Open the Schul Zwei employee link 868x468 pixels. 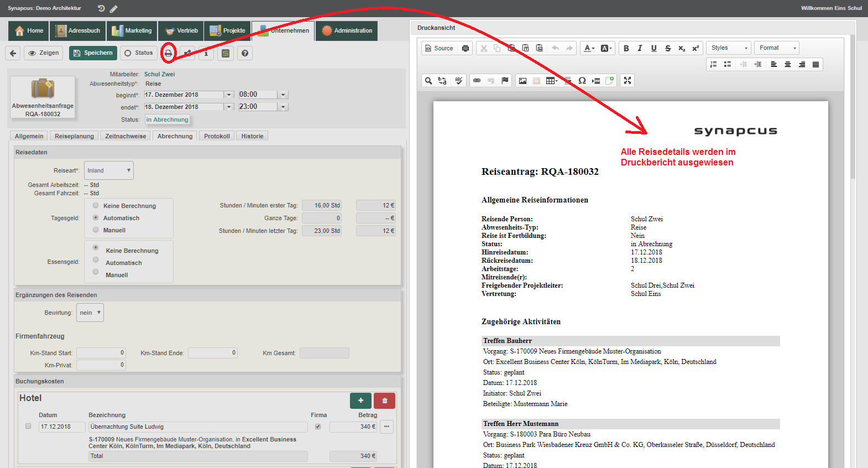(x=159, y=74)
